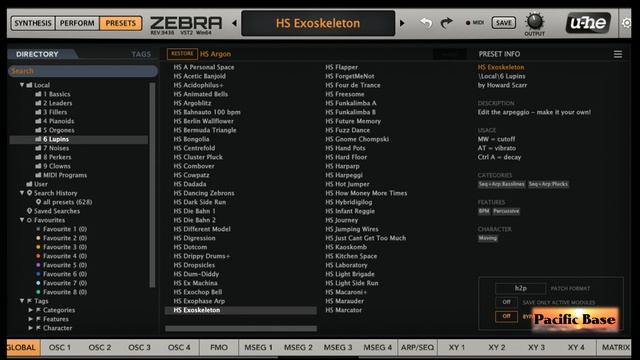Click the ZEBRA logo
The image size is (640, 360).
point(186,24)
